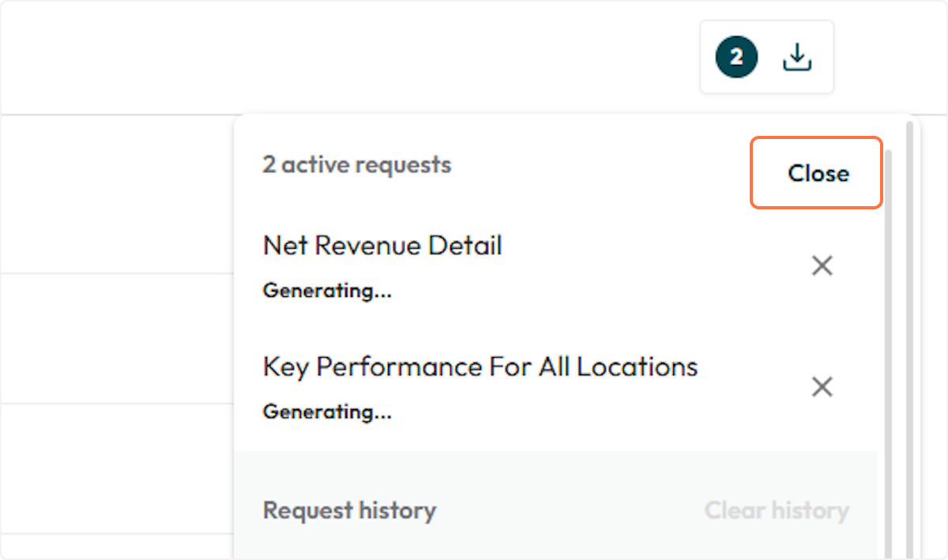The height and width of the screenshot is (560, 948).
Task: Click the Generating status under Net Revenue Detail
Action: [x=327, y=291]
